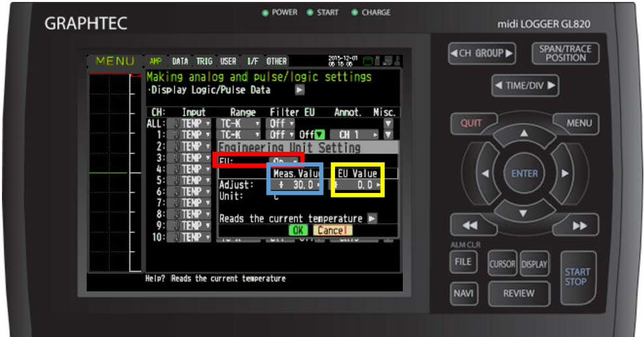Click the Adjust: label in dialog
This screenshot has height=337, width=644.
tap(236, 185)
